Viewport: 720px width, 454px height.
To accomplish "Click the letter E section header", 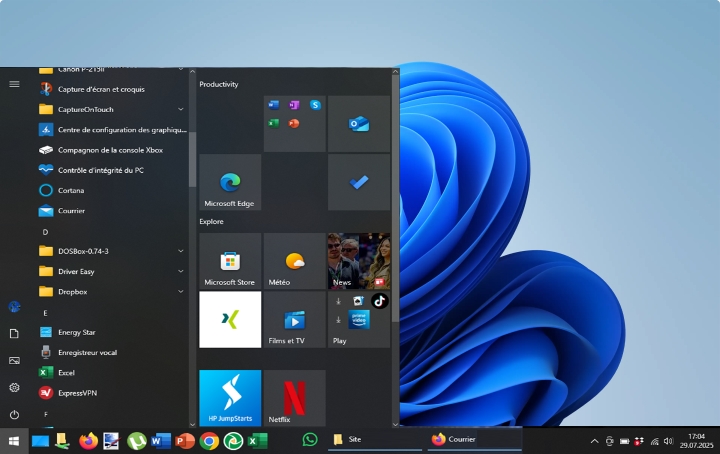I will coord(45,313).
